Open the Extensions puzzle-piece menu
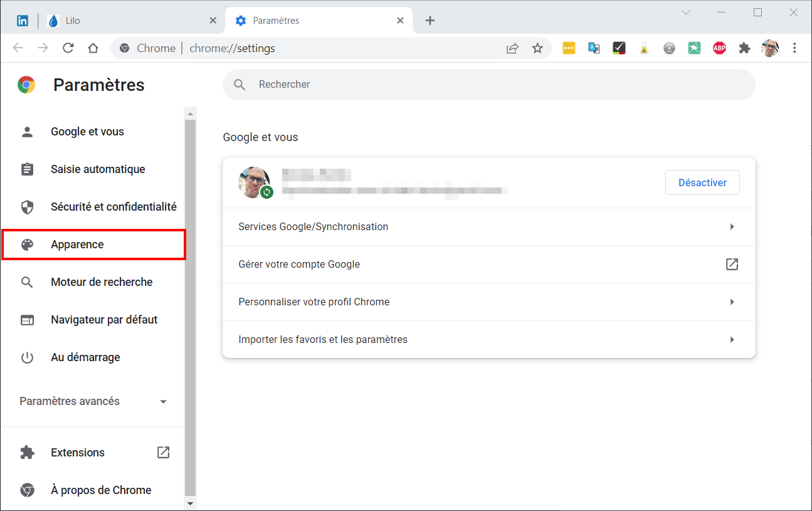 [744, 48]
